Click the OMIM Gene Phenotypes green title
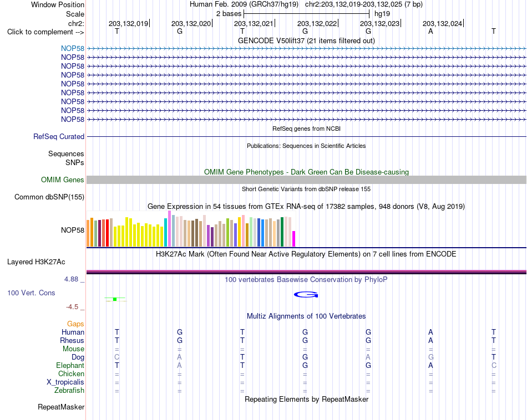 306,172
